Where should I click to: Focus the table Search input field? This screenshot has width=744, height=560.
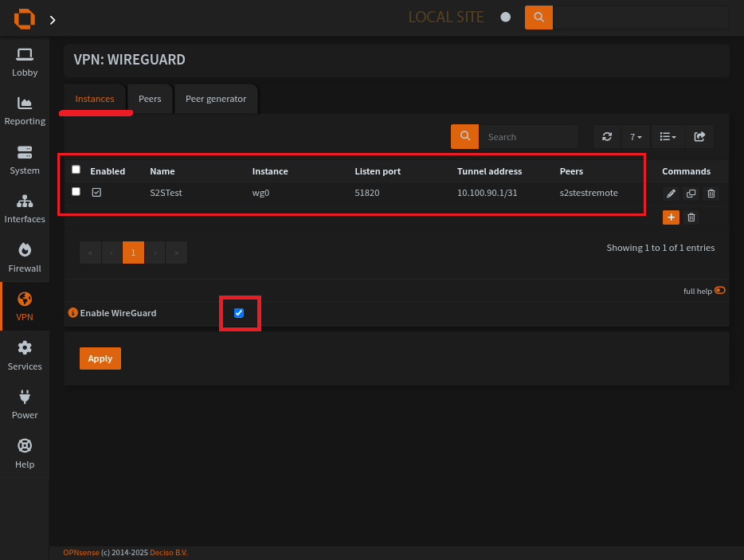click(x=529, y=137)
